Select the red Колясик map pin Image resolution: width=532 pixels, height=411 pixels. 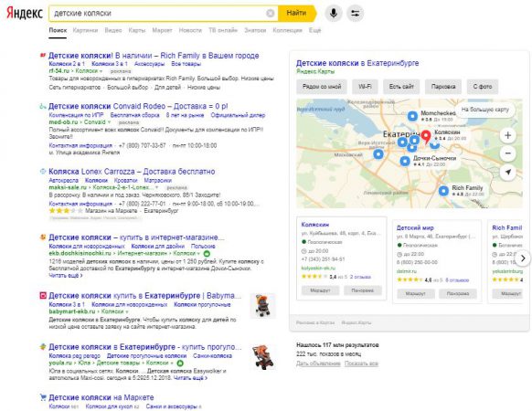pos(426,137)
